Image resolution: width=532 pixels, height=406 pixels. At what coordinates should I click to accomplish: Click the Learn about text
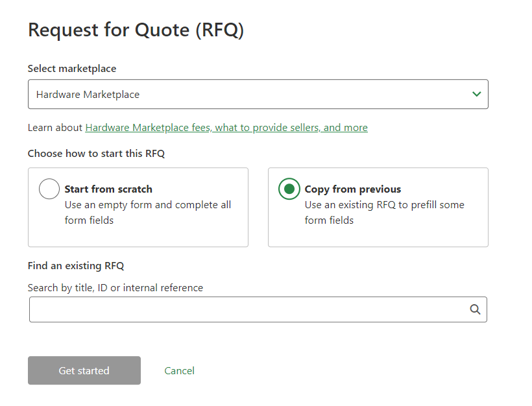[x=55, y=128]
